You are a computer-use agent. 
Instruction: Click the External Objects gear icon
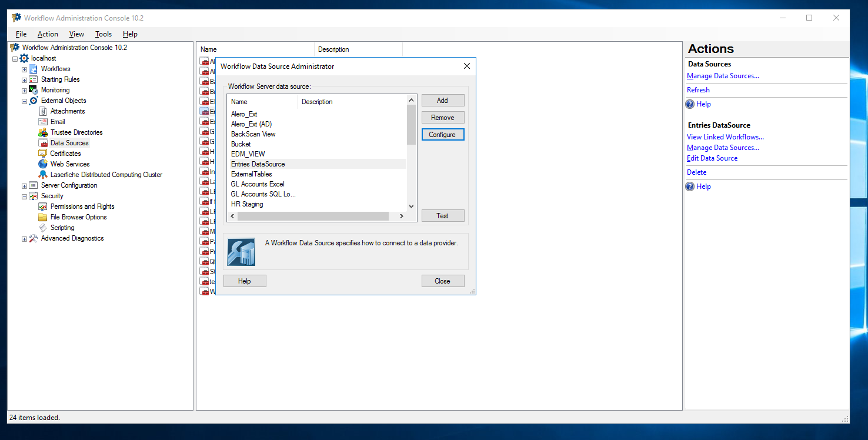(x=34, y=101)
